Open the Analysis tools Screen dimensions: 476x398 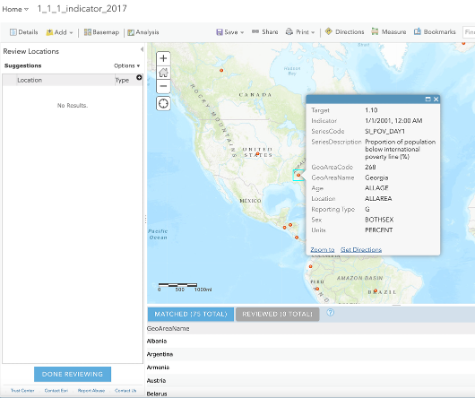(143, 32)
